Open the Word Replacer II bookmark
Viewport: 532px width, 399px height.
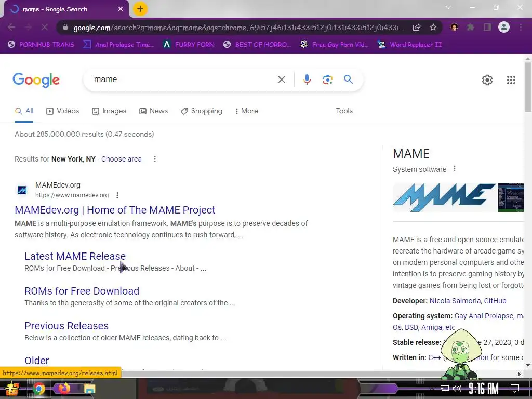click(410, 45)
